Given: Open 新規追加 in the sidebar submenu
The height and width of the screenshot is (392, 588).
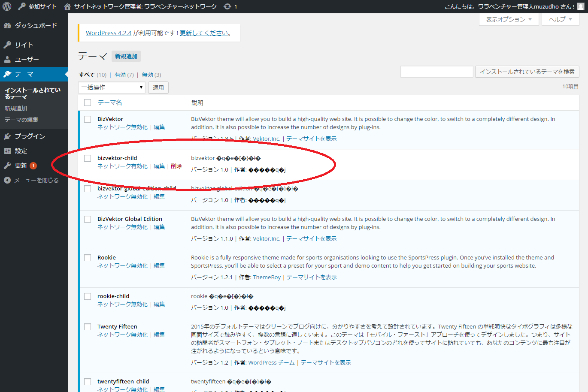Looking at the screenshot, I should (x=16, y=109).
